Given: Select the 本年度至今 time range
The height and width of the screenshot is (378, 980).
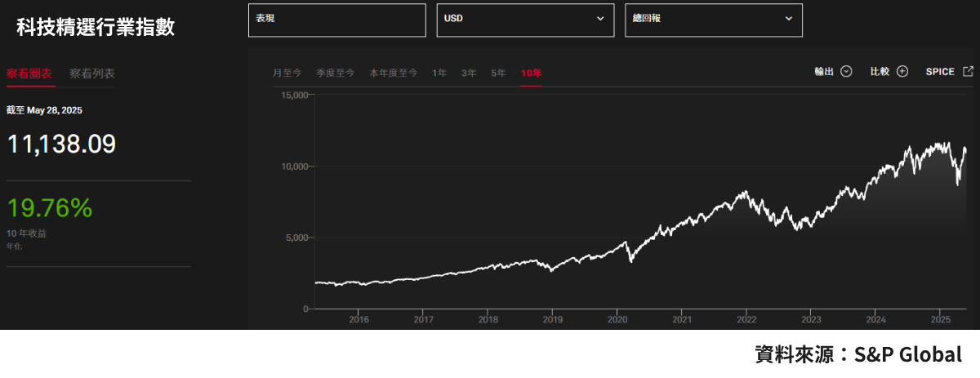Looking at the screenshot, I should coord(394,73).
